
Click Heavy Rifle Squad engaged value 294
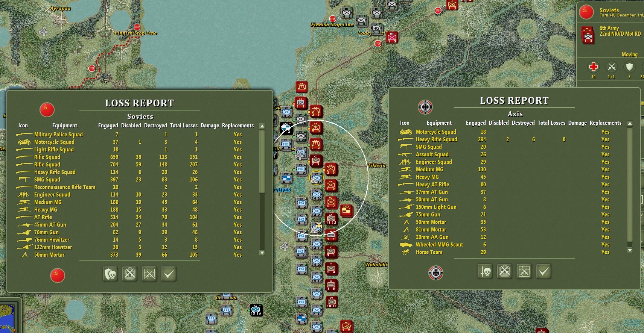tap(482, 139)
